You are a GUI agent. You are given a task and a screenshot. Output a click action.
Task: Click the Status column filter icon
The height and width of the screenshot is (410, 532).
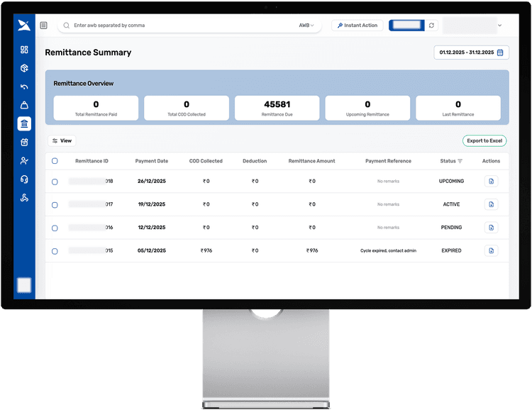[460, 161]
